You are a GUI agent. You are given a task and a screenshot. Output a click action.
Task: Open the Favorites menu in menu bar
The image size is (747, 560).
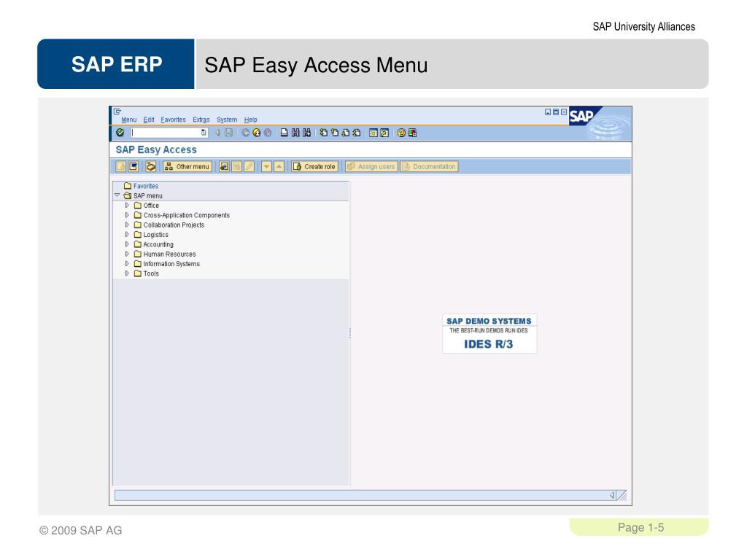click(x=173, y=120)
